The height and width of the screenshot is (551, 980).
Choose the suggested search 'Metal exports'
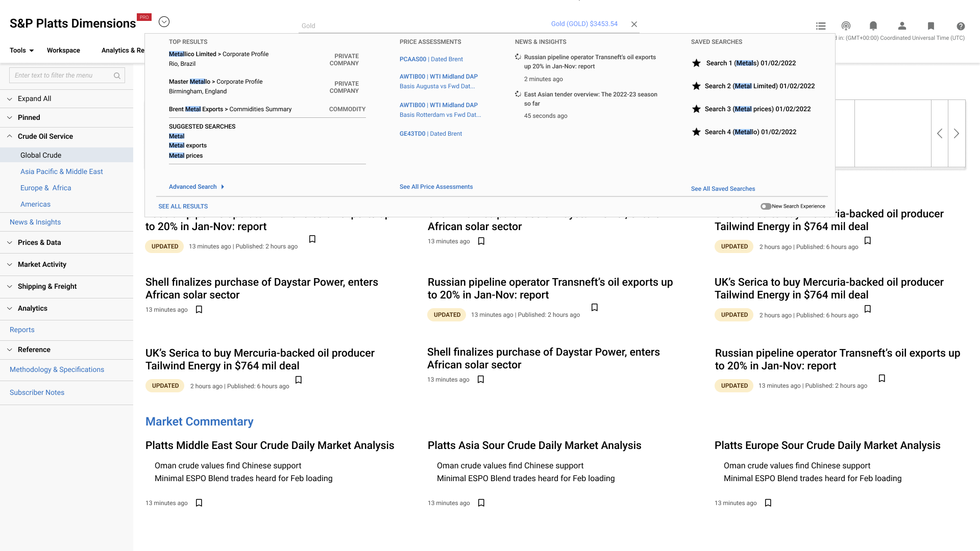pos(188,145)
